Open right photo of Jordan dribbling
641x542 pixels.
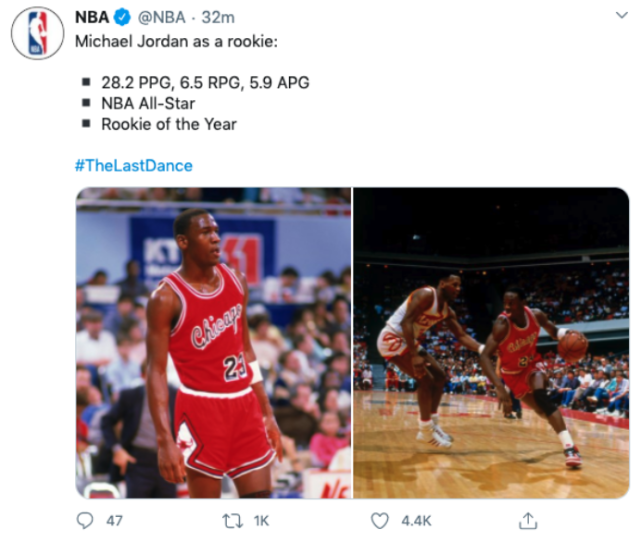point(491,343)
